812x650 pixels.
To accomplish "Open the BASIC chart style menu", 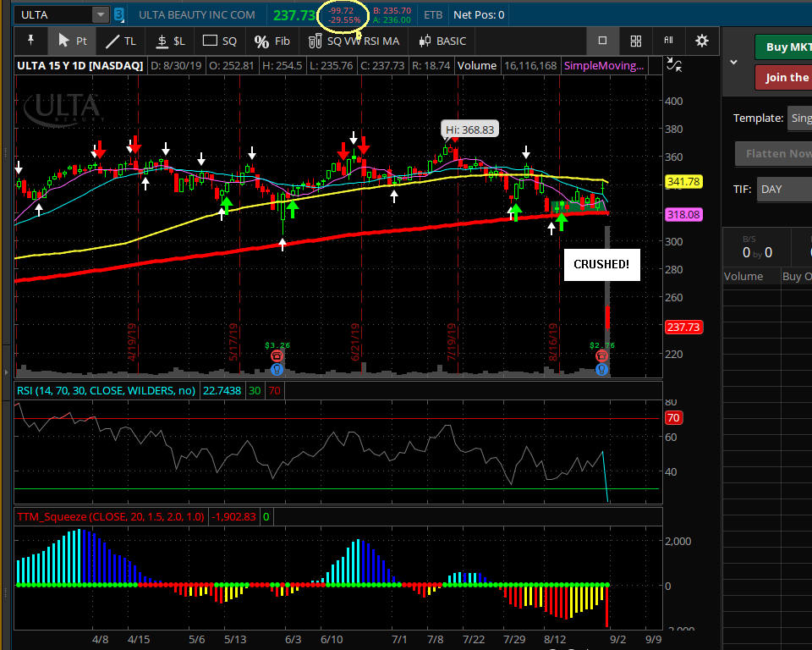I will 442,41.
